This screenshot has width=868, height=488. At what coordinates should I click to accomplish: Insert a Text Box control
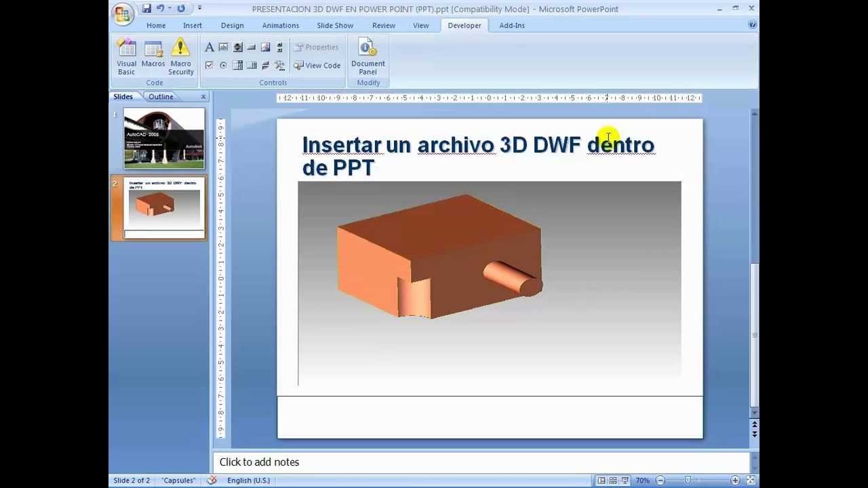223,47
